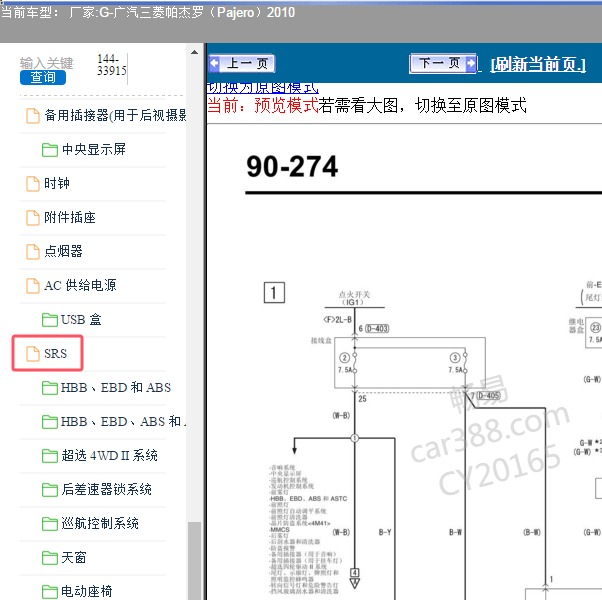Select the SRS document item
The image size is (602, 600).
coord(47,354)
